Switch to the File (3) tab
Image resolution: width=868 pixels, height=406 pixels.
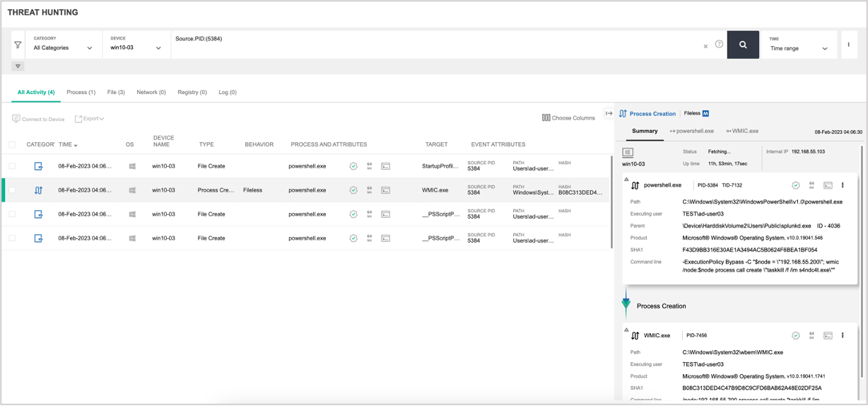[x=116, y=93]
